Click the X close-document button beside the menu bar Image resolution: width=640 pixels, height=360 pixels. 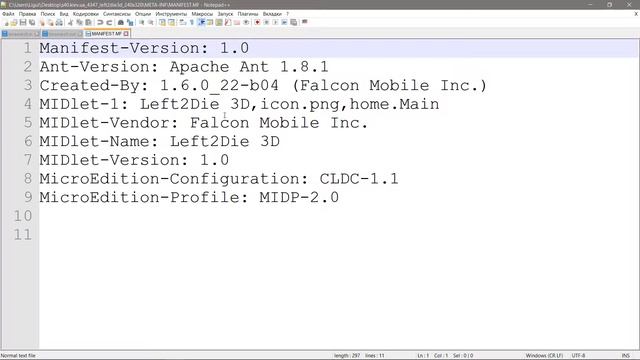coord(636,14)
